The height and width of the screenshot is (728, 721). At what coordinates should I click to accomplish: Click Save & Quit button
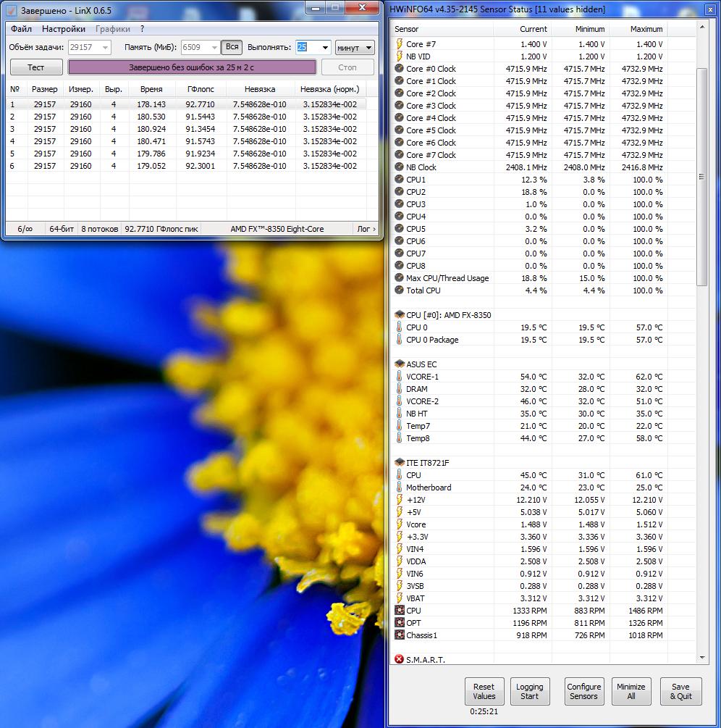[x=680, y=691]
